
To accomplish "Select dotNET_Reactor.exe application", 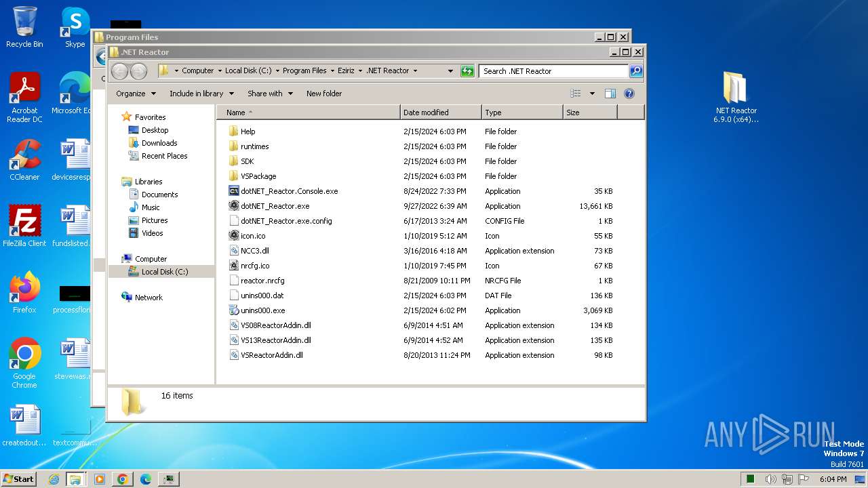I will (x=275, y=206).
